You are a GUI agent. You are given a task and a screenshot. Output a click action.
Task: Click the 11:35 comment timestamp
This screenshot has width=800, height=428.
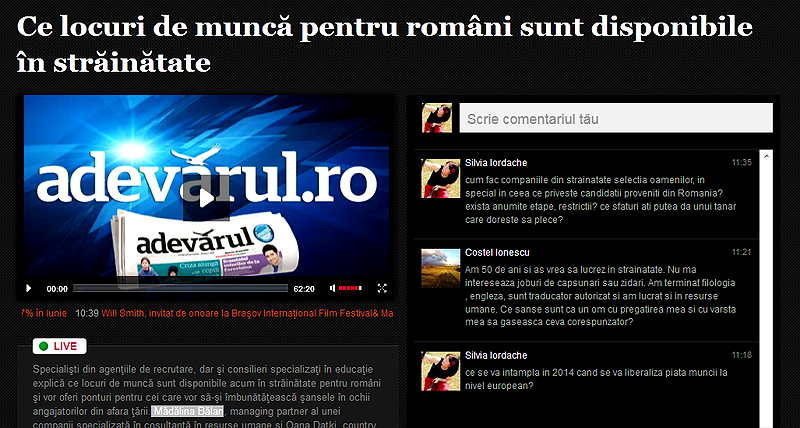742,163
